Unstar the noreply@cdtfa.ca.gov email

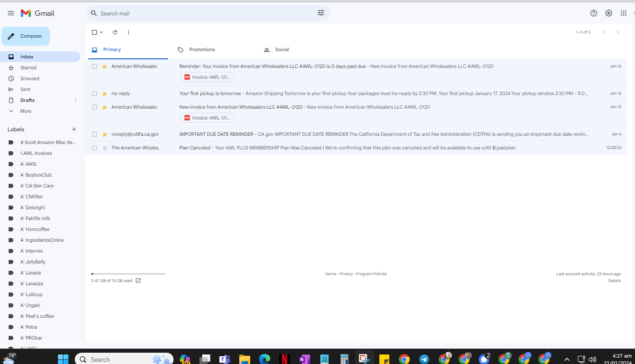(105, 134)
